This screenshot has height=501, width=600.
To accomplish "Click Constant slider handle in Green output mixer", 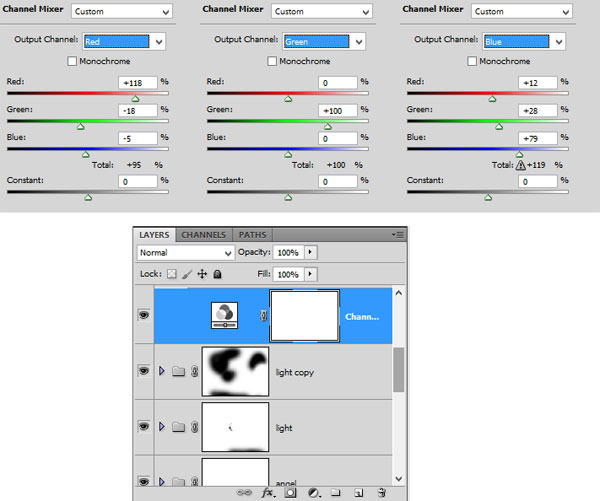I will pos(289,197).
